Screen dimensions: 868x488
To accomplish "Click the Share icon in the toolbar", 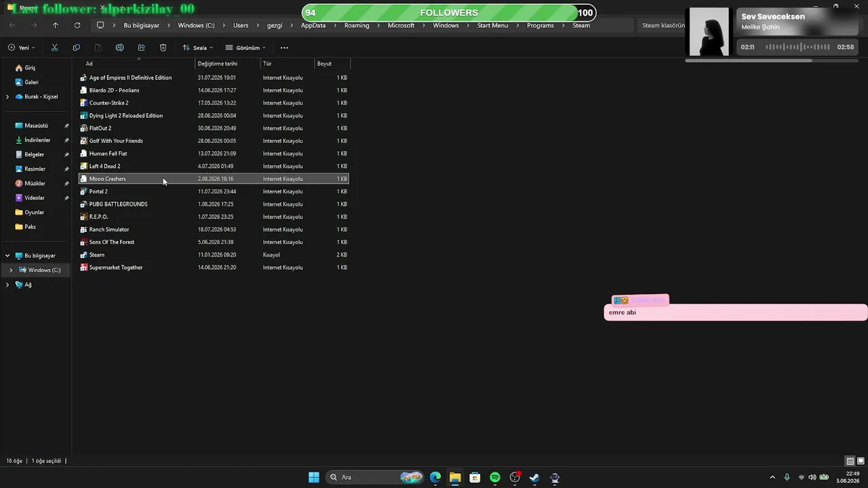I will click(x=141, y=47).
